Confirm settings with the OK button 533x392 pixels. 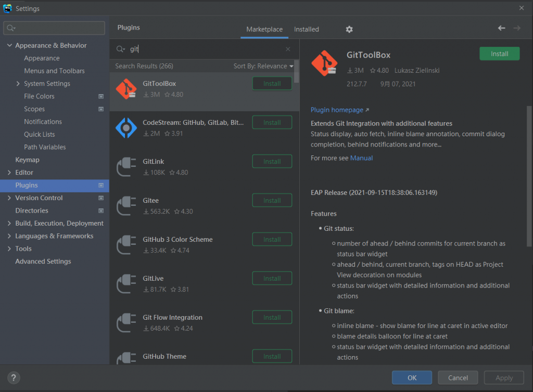coord(412,378)
